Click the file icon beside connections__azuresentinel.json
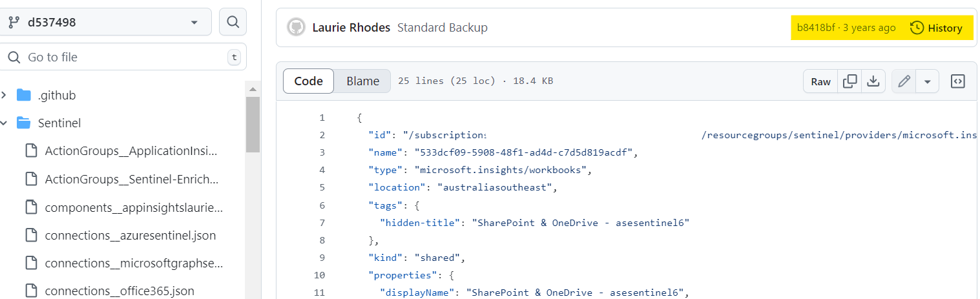Screen dimensions: 980x299 pyautogui.click(x=31, y=236)
